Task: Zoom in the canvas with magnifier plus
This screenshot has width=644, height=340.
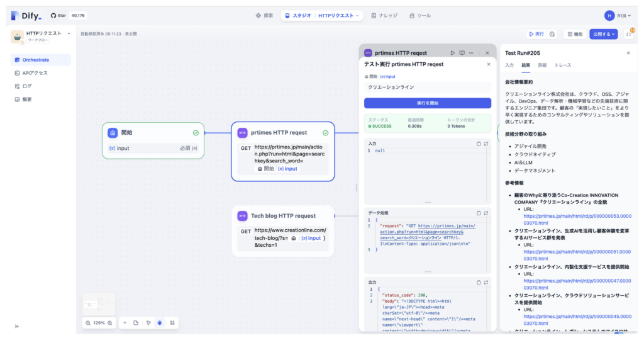Action: click(109, 323)
